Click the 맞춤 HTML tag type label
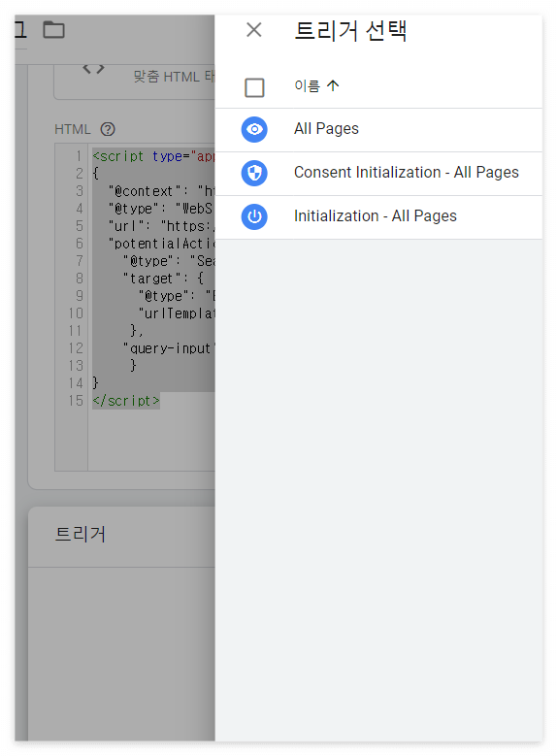557x756 pixels. 174,77
